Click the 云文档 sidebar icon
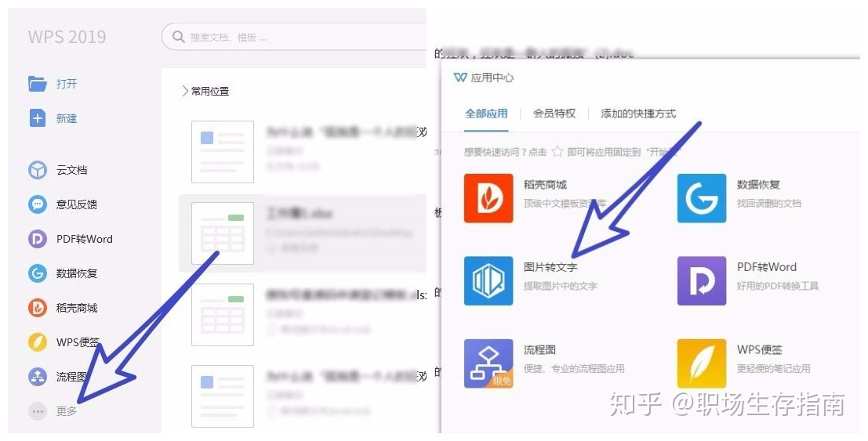Screen dimensions: 868x441 (38, 170)
